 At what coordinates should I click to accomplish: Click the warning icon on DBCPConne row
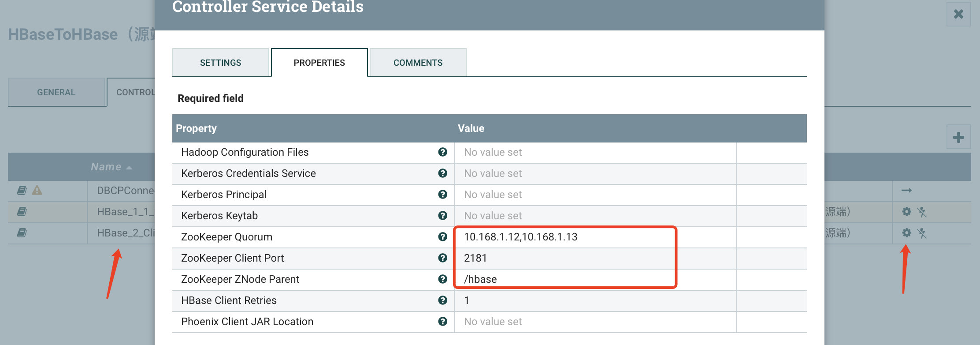37,191
